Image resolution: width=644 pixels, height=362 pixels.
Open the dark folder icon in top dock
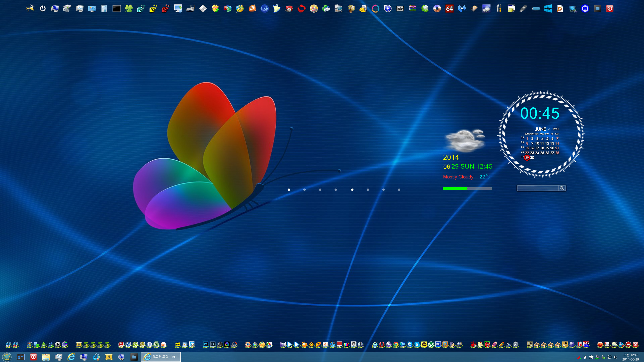click(597, 9)
